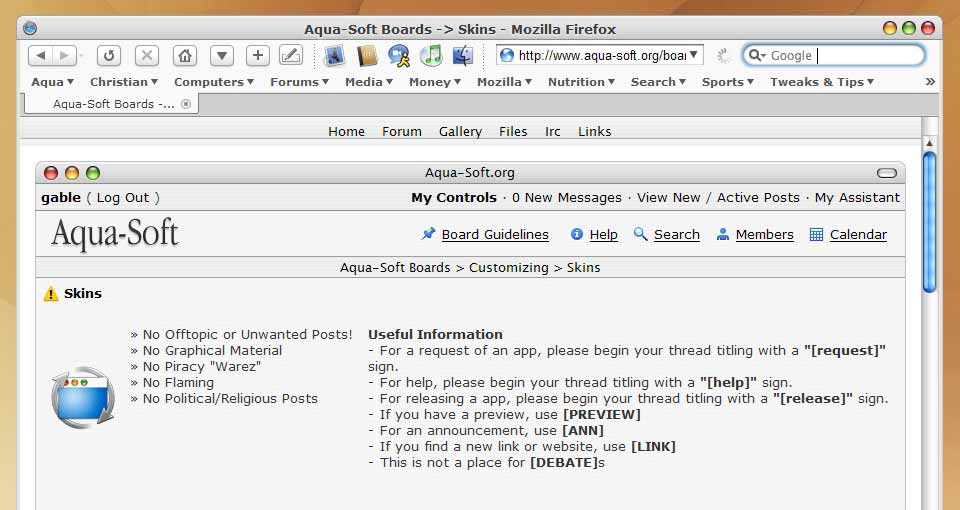The image size is (960, 510).
Task: Open the green music note iTunes icon
Action: (x=431, y=56)
